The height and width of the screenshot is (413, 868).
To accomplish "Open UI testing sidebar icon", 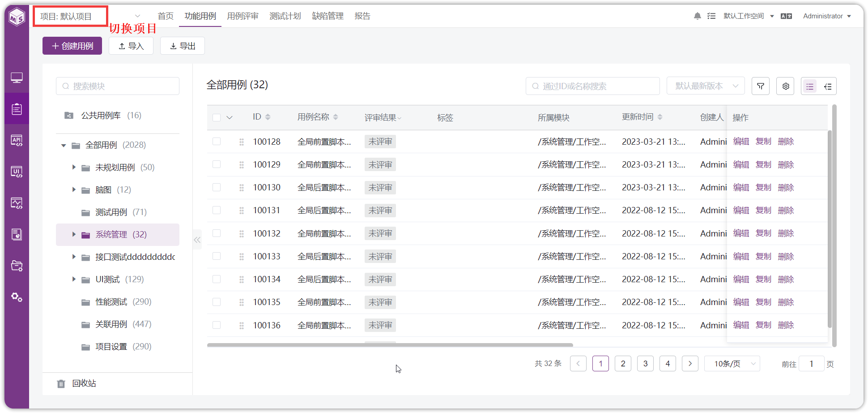I will (x=17, y=172).
